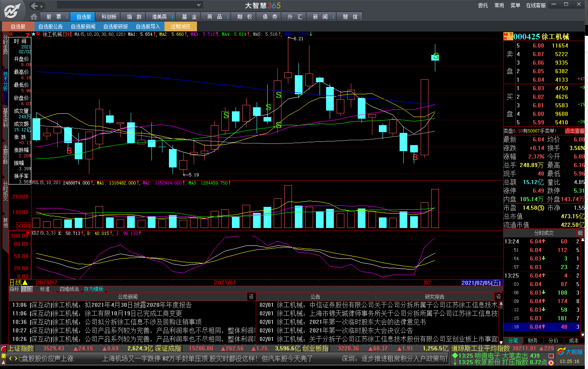Screen dimensions: 588x369
Task: Select the 自选股公告 sub-tab
Action: [x=50, y=26]
